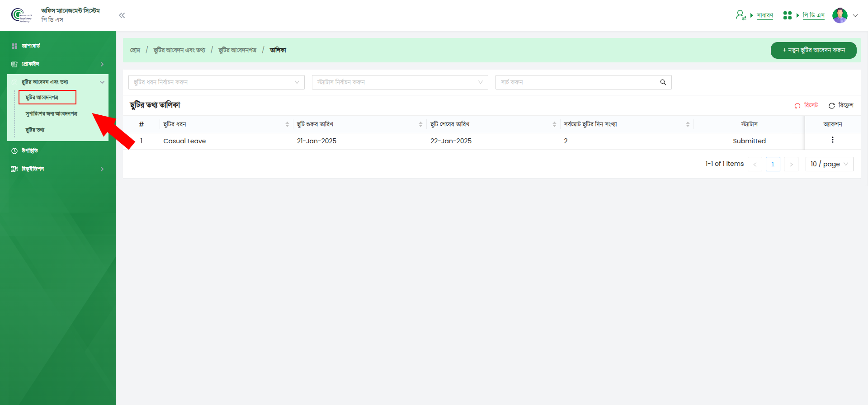Viewport: 868px width, 405px height.
Task: Click the স্ট্যাটাস column header
Action: [x=749, y=124]
